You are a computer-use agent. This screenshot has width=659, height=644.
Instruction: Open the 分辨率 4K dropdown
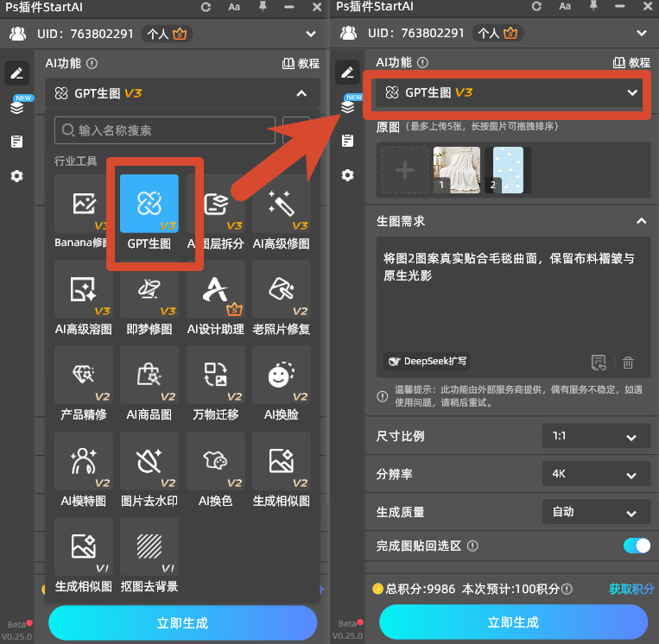click(596, 474)
